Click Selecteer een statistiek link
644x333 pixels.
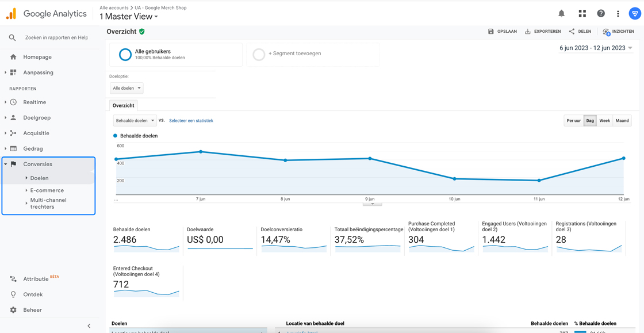coord(191,121)
